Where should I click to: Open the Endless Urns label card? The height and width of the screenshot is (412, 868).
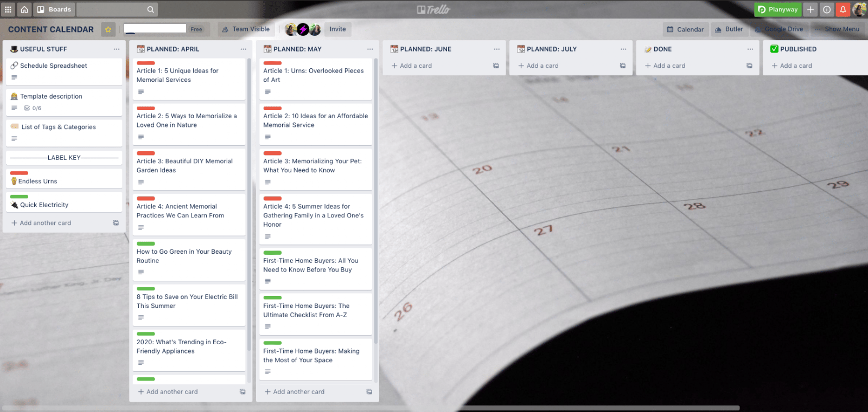[x=64, y=178]
